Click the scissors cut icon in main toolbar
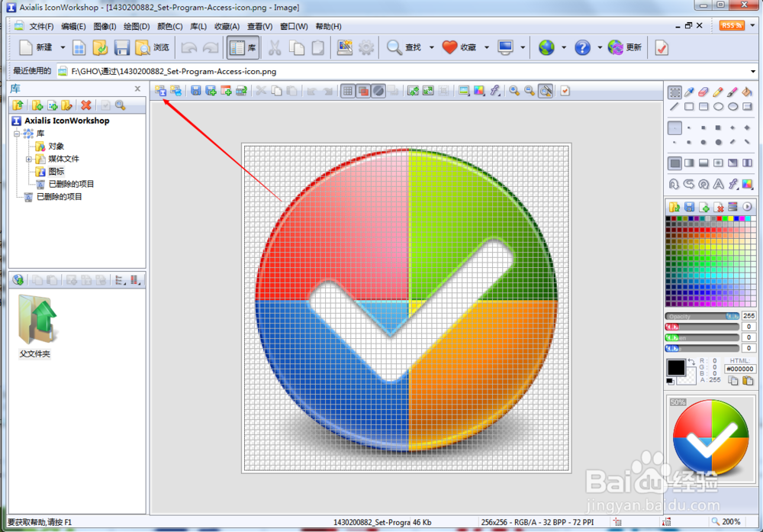Image resolution: width=763 pixels, height=532 pixels. (275, 47)
